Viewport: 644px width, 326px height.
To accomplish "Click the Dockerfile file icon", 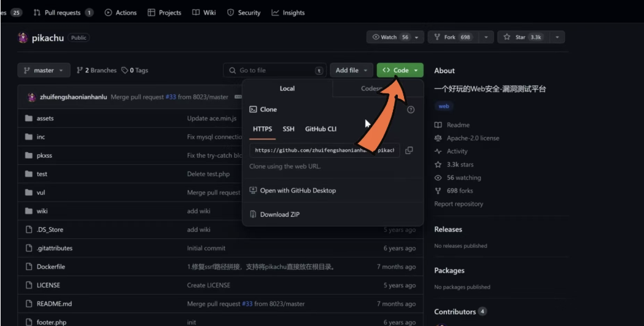I will (29, 266).
